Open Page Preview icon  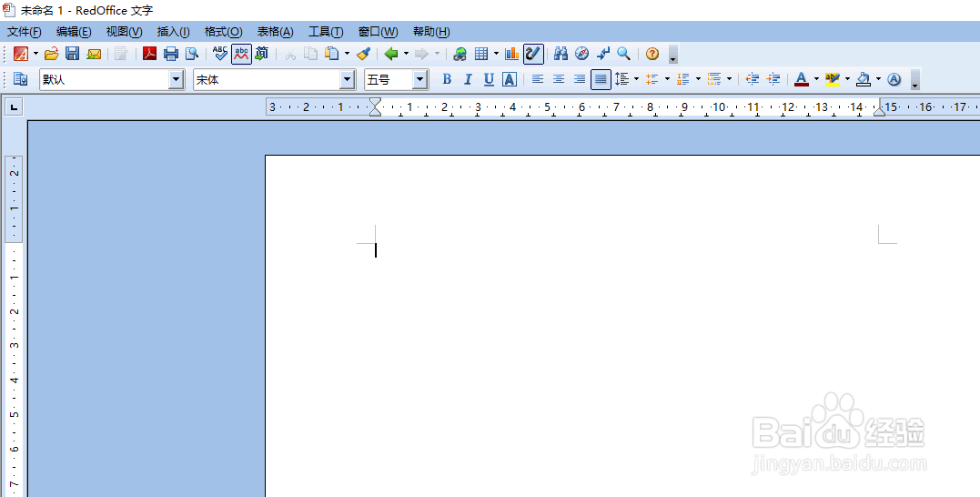(x=192, y=54)
